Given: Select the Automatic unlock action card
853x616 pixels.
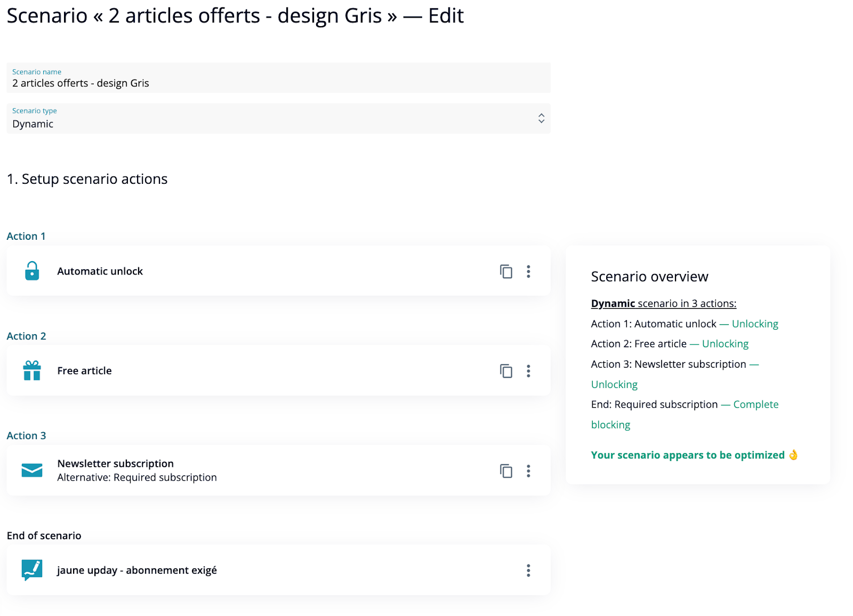Looking at the screenshot, I should (278, 271).
